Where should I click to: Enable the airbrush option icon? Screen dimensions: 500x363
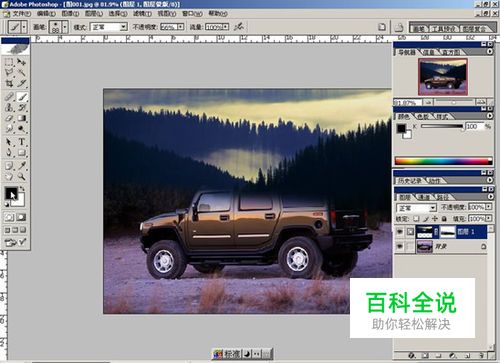pos(239,27)
